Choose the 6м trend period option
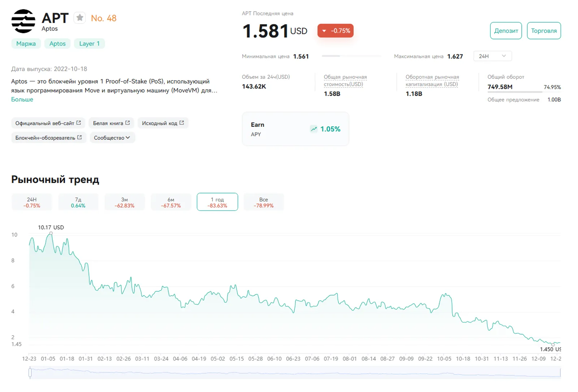Viewport: 578px width, 392px height. 171,202
